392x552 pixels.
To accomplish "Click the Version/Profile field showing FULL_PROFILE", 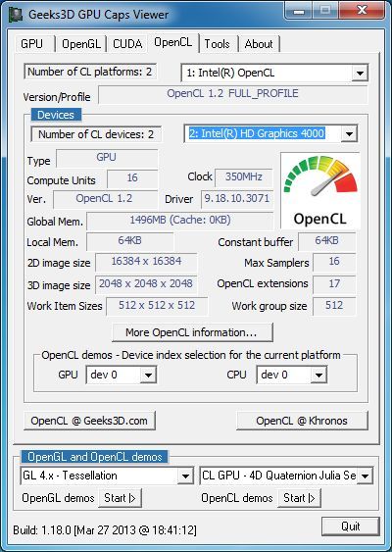I will (233, 94).
